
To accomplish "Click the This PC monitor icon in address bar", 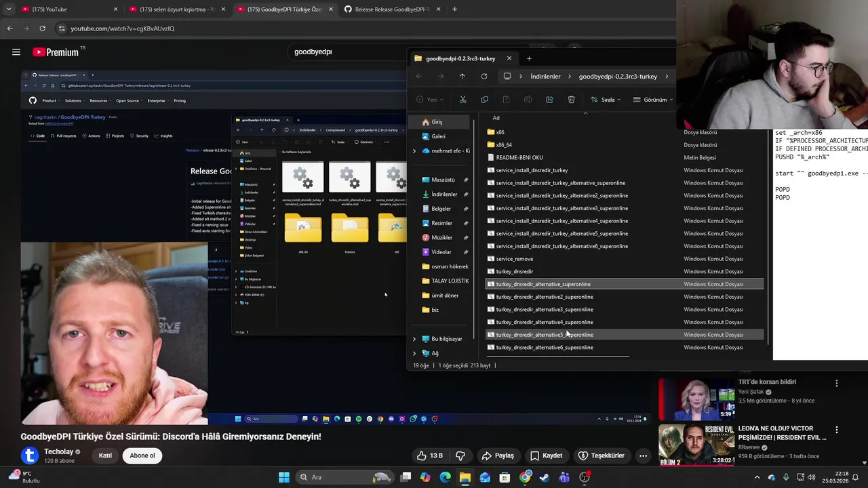I will tap(507, 77).
